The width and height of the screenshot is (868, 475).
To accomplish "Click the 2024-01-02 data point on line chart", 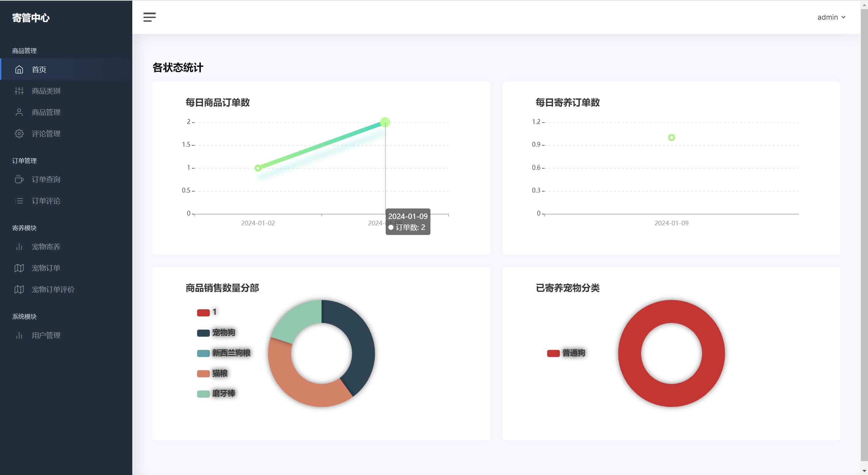I will tap(258, 168).
